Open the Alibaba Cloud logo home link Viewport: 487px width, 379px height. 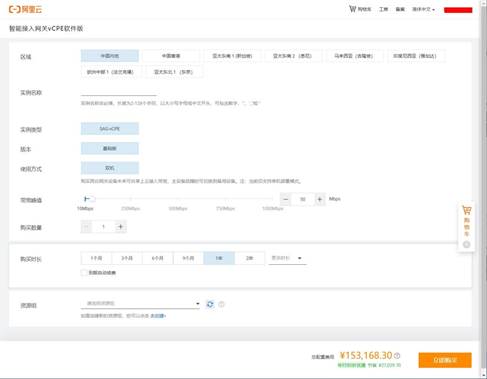25,9
